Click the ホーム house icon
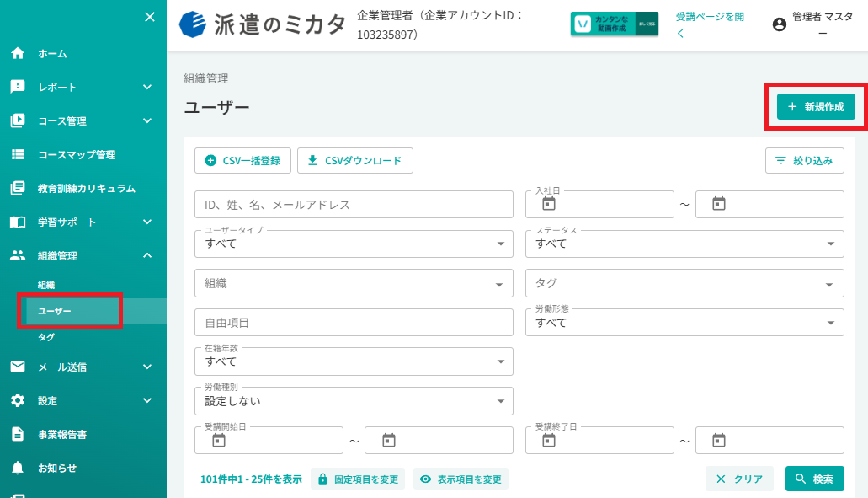This screenshot has height=498, width=868. pyautogui.click(x=18, y=53)
